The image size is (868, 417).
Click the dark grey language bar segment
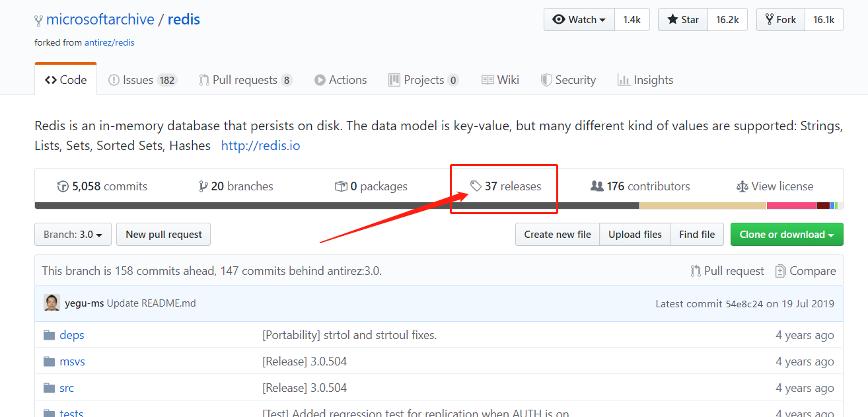click(337, 206)
